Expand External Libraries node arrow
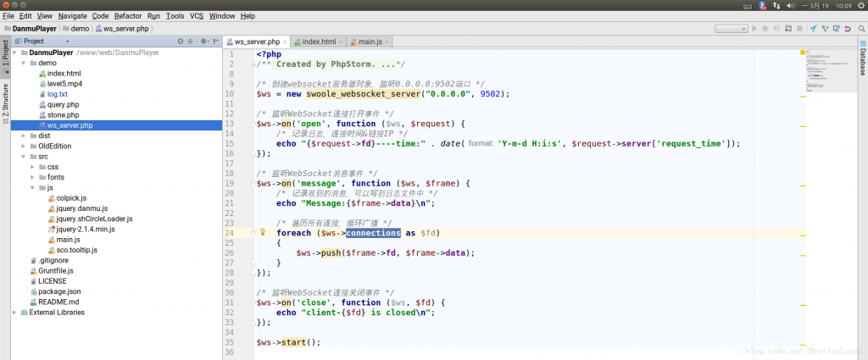 pyautogui.click(x=15, y=313)
